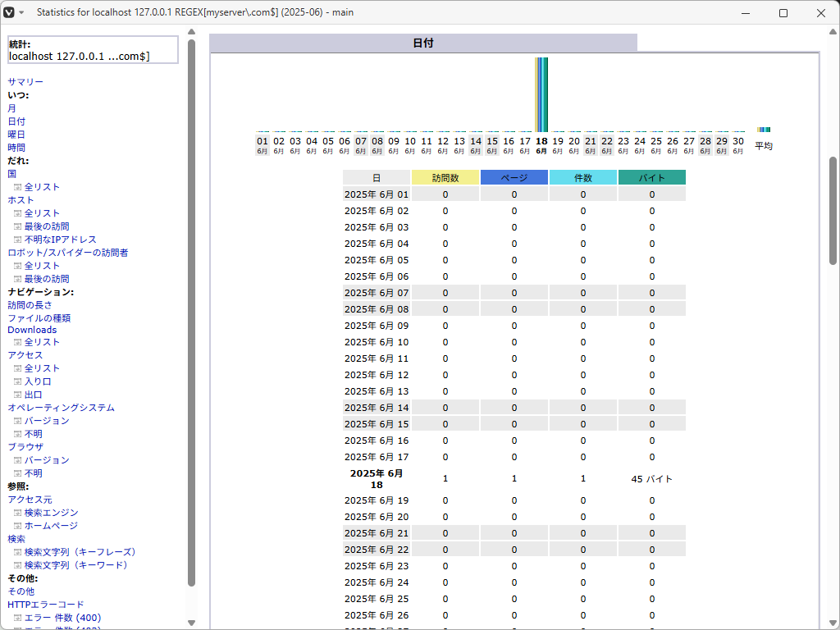The image size is (840, 630).
Task: Click the icon beside エラー 件数 (400)
Action: 17,618
